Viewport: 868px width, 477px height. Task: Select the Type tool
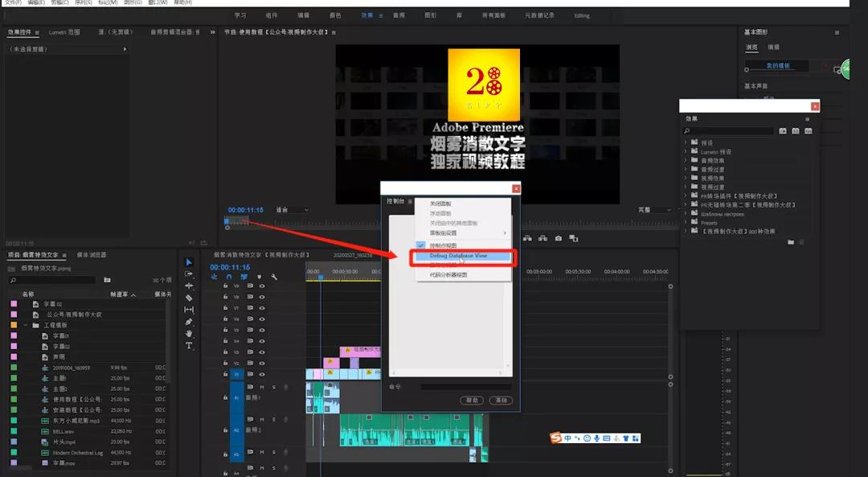tap(189, 346)
